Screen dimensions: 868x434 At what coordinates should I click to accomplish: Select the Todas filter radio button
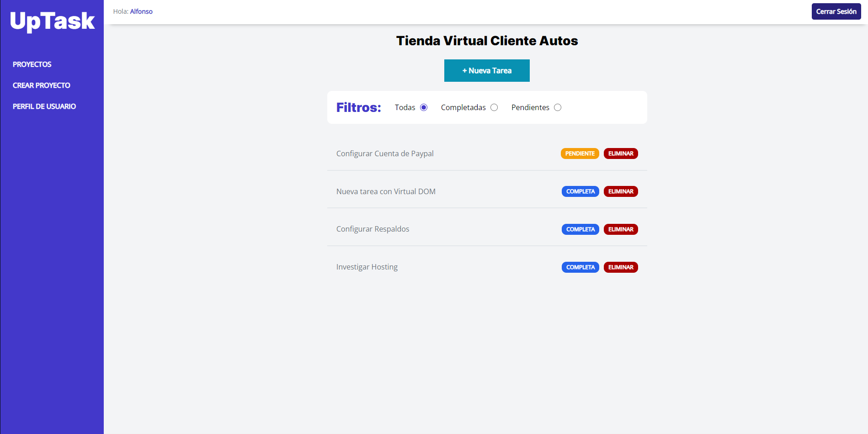coord(424,107)
